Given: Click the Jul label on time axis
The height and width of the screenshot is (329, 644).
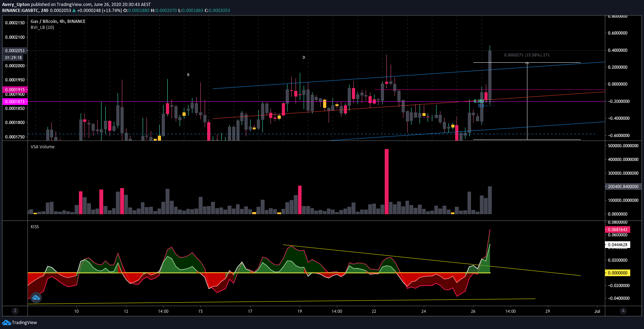Looking at the screenshot, I should (597, 311).
